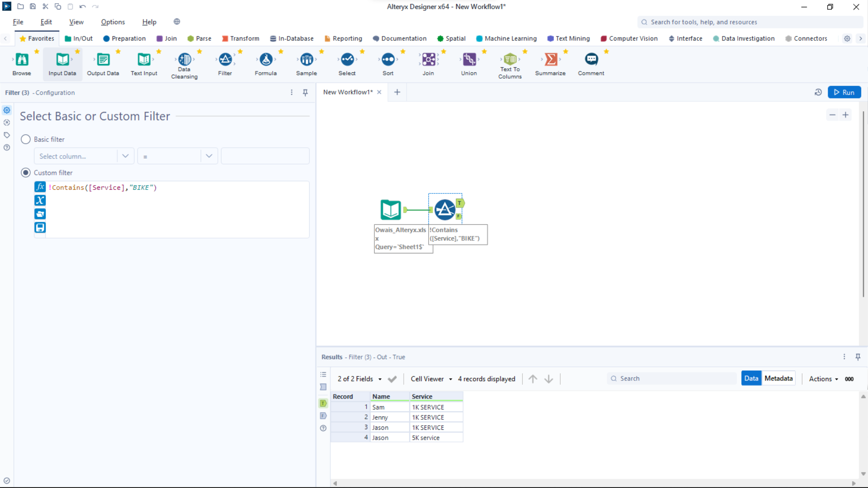Select the Summarize tool icon
868x488 pixels.
pos(550,60)
